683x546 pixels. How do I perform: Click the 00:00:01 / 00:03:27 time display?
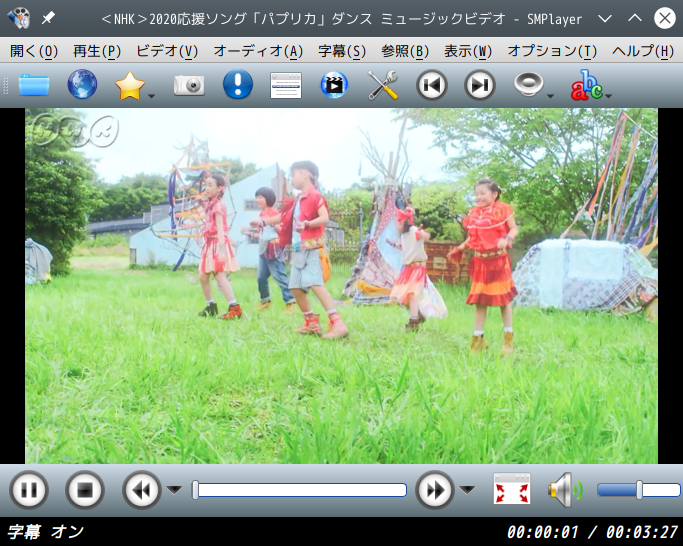point(592,532)
